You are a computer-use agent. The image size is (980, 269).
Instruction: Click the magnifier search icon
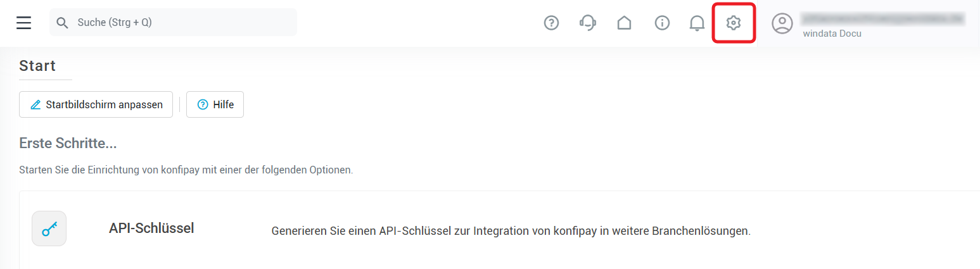point(62,23)
